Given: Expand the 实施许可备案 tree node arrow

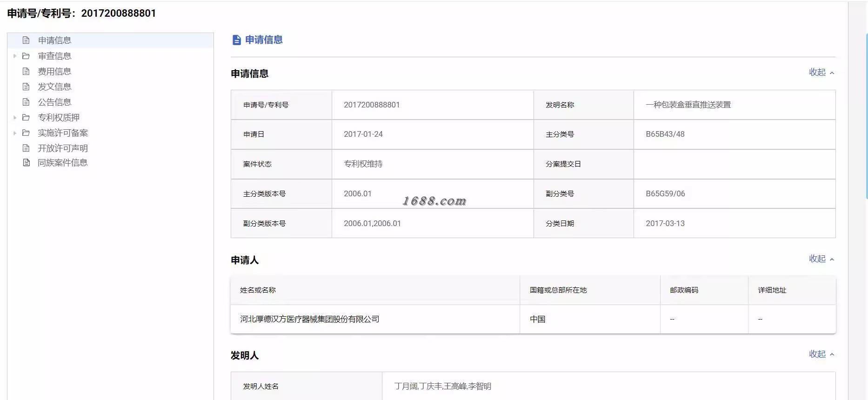Looking at the screenshot, I should (15, 133).
